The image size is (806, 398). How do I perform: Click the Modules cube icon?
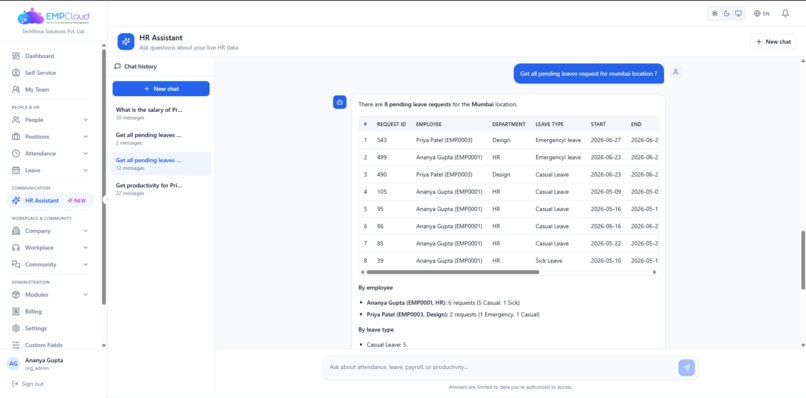click(16, 295)
